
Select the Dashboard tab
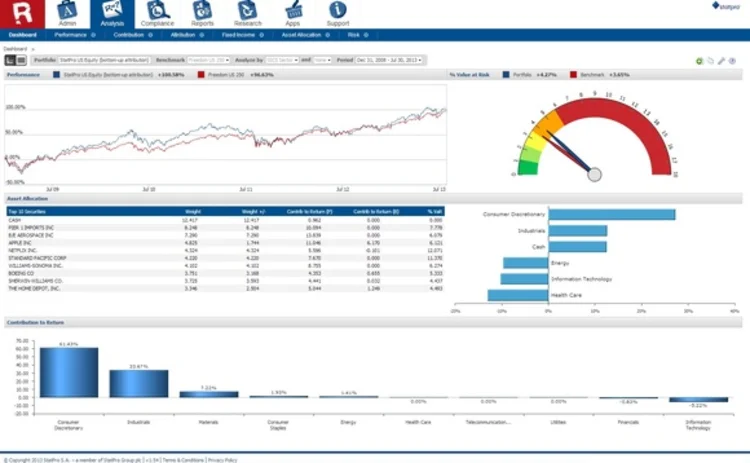pos(22,35)
